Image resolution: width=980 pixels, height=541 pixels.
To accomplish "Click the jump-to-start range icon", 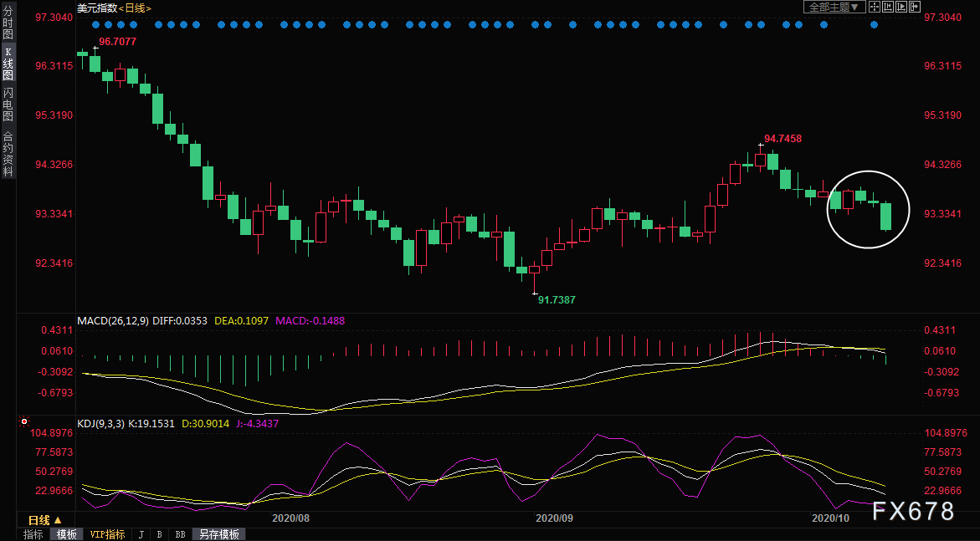I will 886,7.
